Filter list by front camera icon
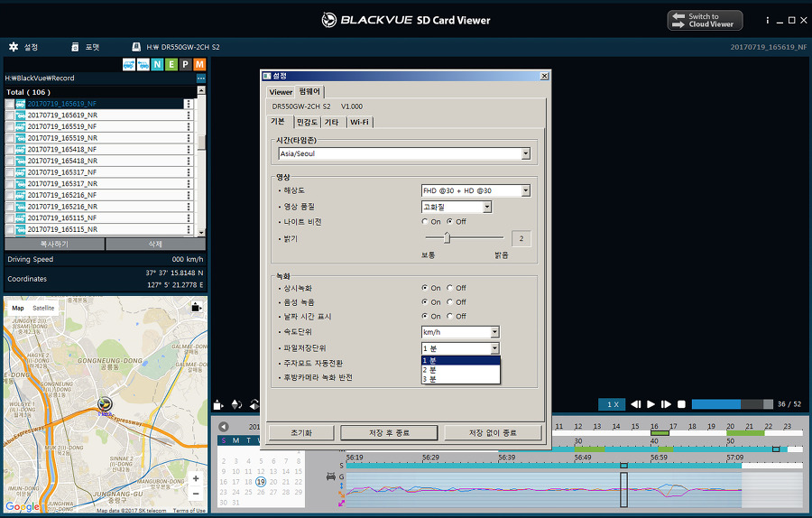The width and height of the screenshot is (812, 518). [x=129, y=64]
